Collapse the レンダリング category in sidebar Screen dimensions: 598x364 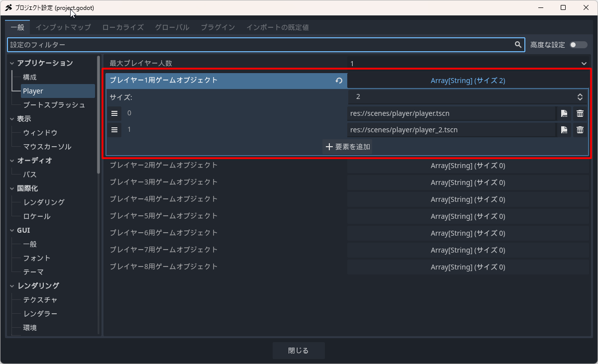click(12, 286)
